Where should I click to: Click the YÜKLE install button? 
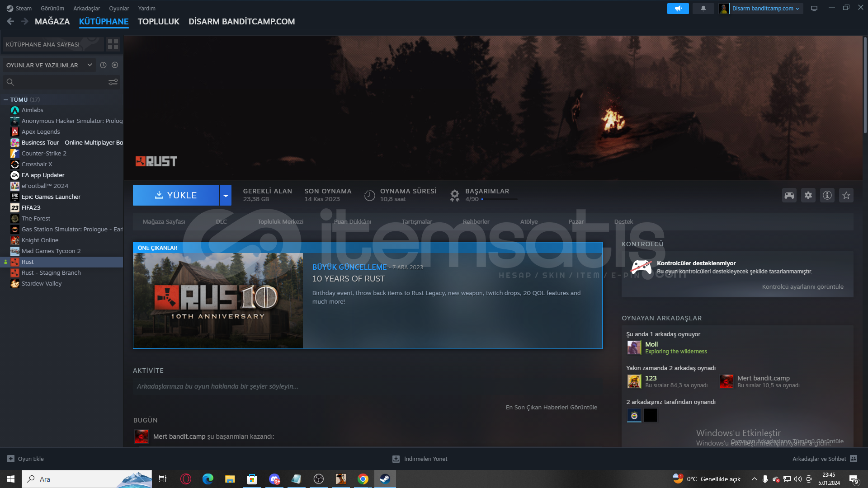(x=176, y=195)
